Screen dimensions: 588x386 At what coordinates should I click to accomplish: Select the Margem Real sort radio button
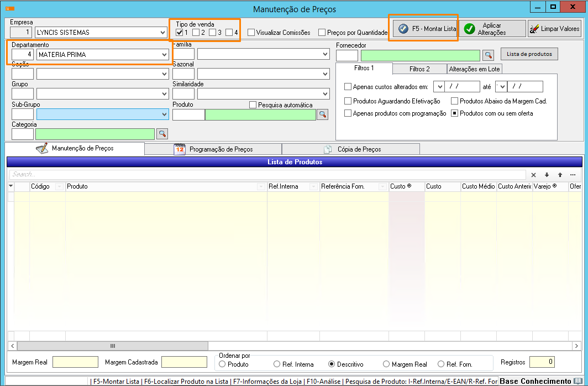point(386,364)
